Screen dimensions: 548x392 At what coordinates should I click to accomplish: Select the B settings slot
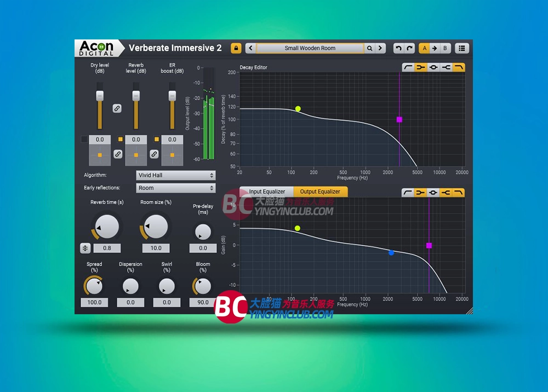pyautogui.click(x=445, y=48)
